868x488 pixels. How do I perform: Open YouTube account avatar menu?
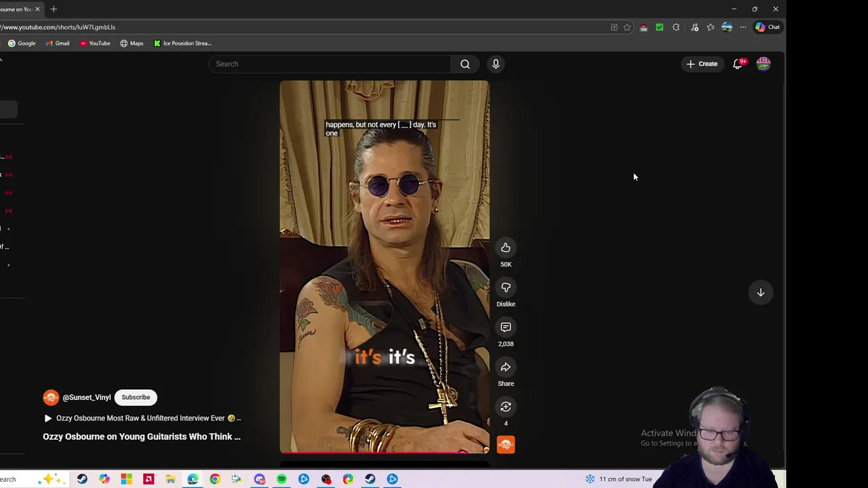pos(764,64)
